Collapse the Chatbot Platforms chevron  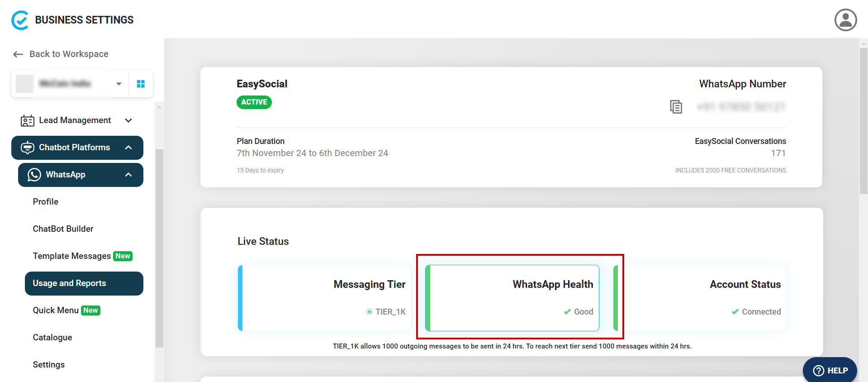click(128, 148)
